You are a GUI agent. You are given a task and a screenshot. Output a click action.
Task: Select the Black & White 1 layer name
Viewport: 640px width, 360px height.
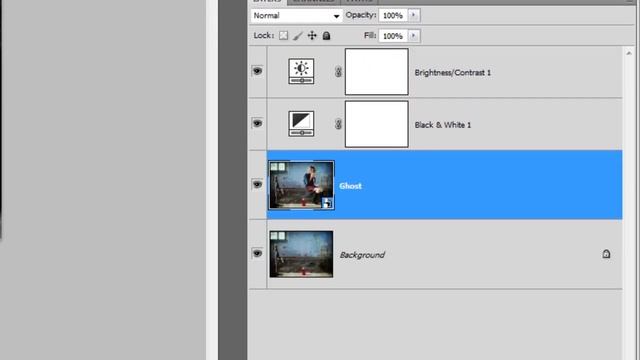[x=443, y=125]
